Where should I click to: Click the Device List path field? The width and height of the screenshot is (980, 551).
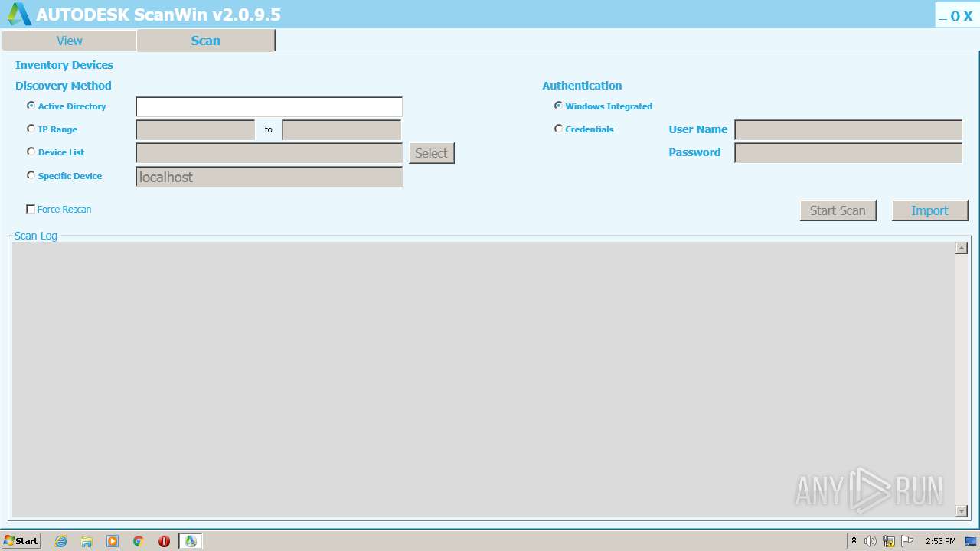[x=269, y=153]
